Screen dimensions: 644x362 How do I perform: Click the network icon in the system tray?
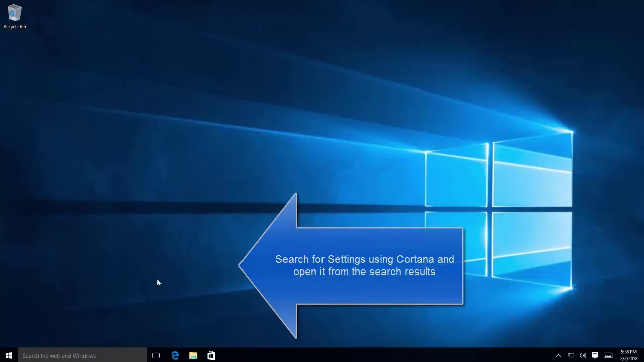(x=571, y=355)
